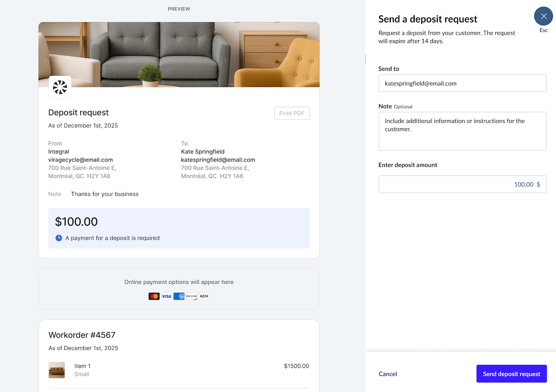
Task: Click the Workorder #4567 heading
Action: click(81, 335)
